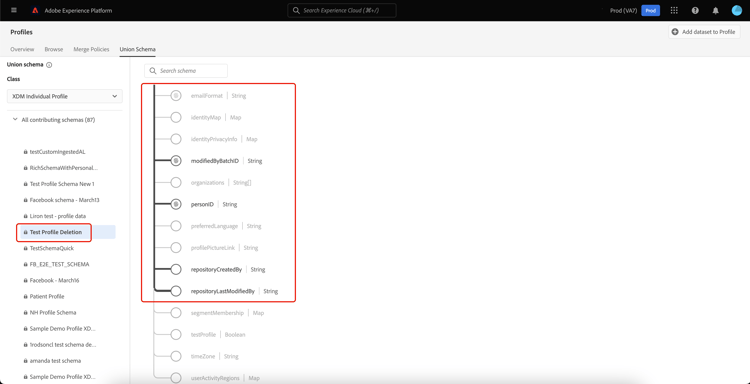
Task: Select the NH Profile Schema
Action: [53, 312]
